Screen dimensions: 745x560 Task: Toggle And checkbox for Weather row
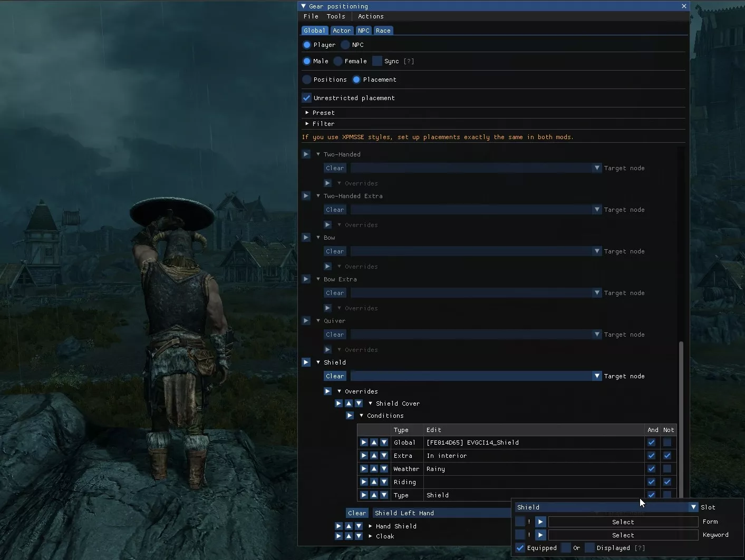[x=651, y=469]
